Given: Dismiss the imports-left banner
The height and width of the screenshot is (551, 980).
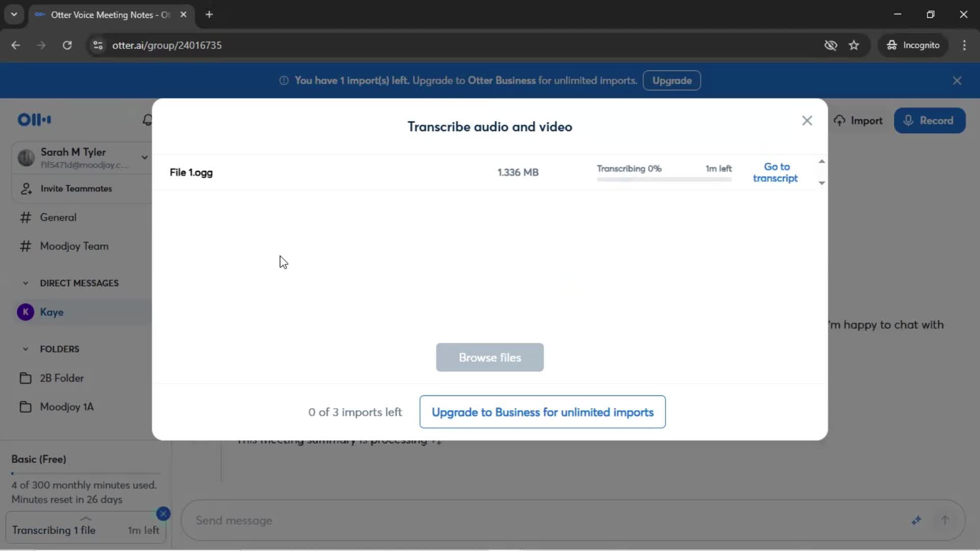Looking at the screenshot, I should (x=957, y=81).
